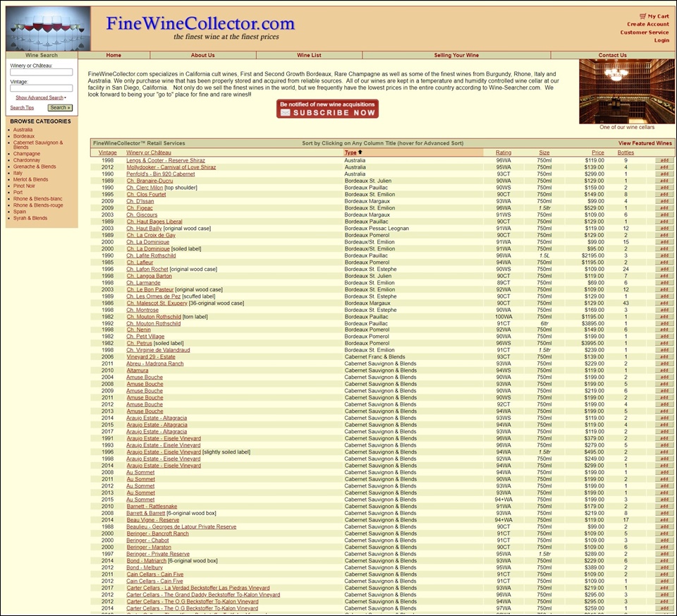Focus the Winery or Château search field
This screenshot has height=616, width=677.
42,72
